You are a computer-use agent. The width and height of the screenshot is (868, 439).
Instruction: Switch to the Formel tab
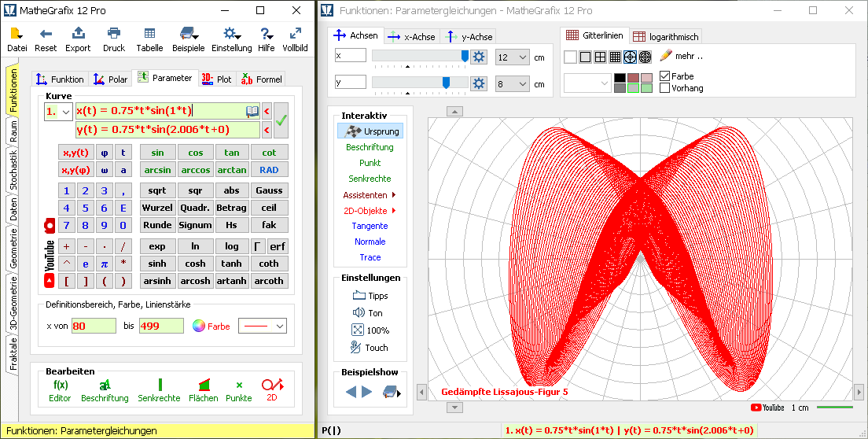point(262,79)
